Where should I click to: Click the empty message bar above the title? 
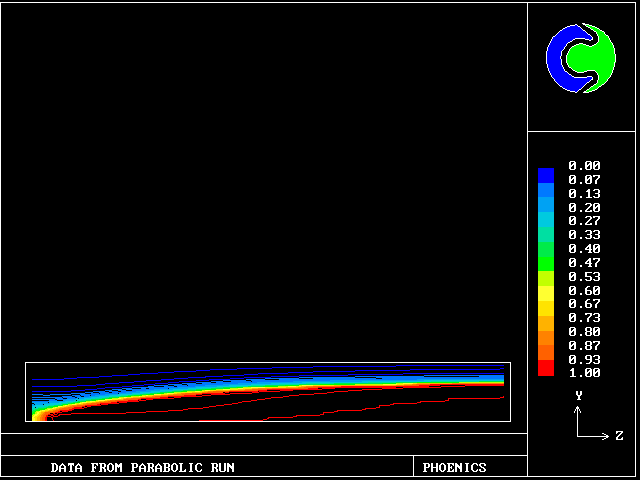pyautogui.click(x=264, y=444)
